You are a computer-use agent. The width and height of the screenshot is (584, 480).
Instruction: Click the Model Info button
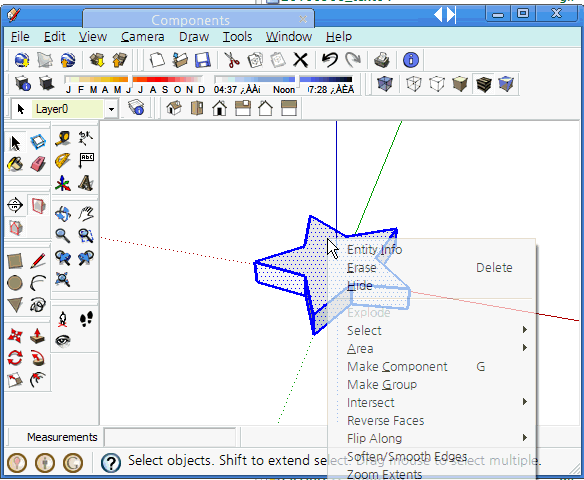click(x=411, y=60)
